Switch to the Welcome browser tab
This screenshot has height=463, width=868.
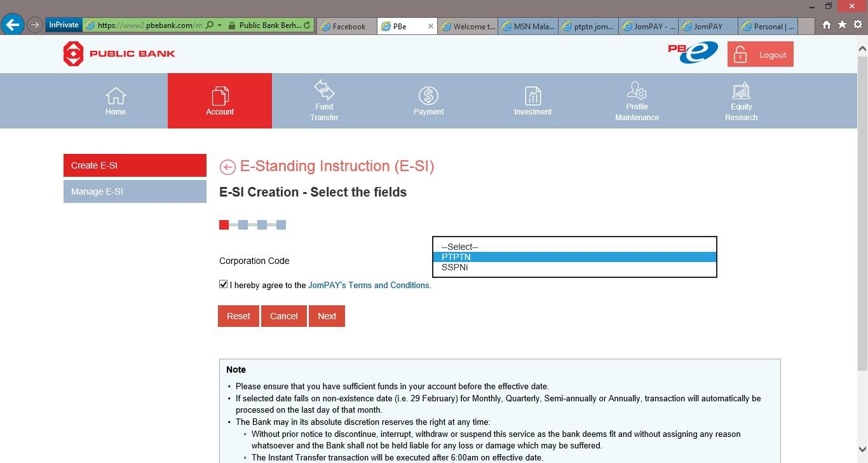pos(468,26)
